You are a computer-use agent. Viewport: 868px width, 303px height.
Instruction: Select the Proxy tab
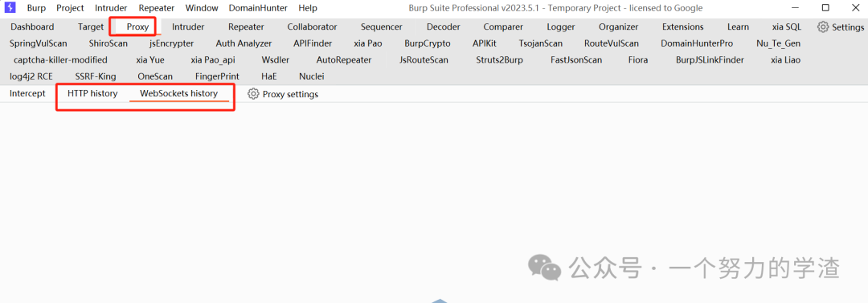137,27
